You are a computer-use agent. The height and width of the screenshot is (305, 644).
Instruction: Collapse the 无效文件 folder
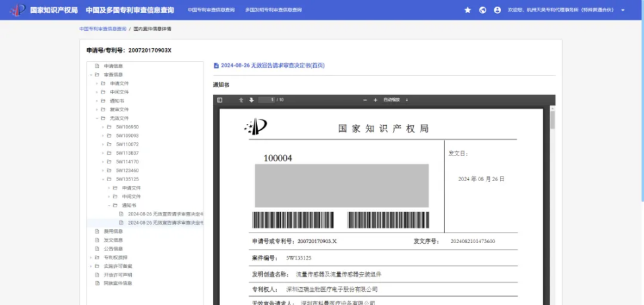(x=96, y=118)
